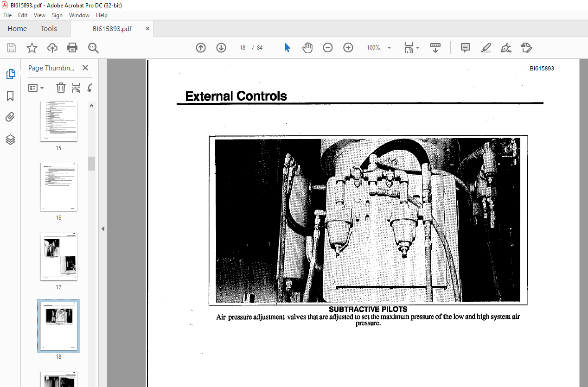Open the Layers side panel
Image resolution: width=588 pixels, height=387 pixels.
coord(10,140)
